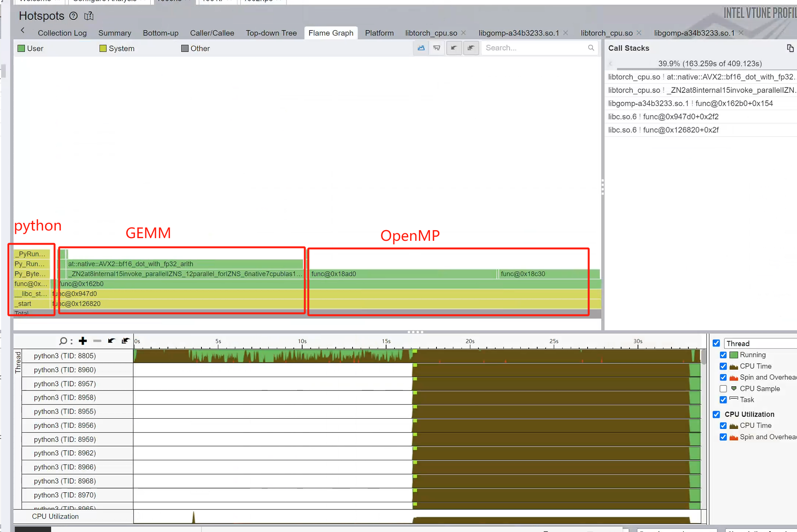
Task: Go to the previous call stack arrow
Action: (x=610, y=64)
